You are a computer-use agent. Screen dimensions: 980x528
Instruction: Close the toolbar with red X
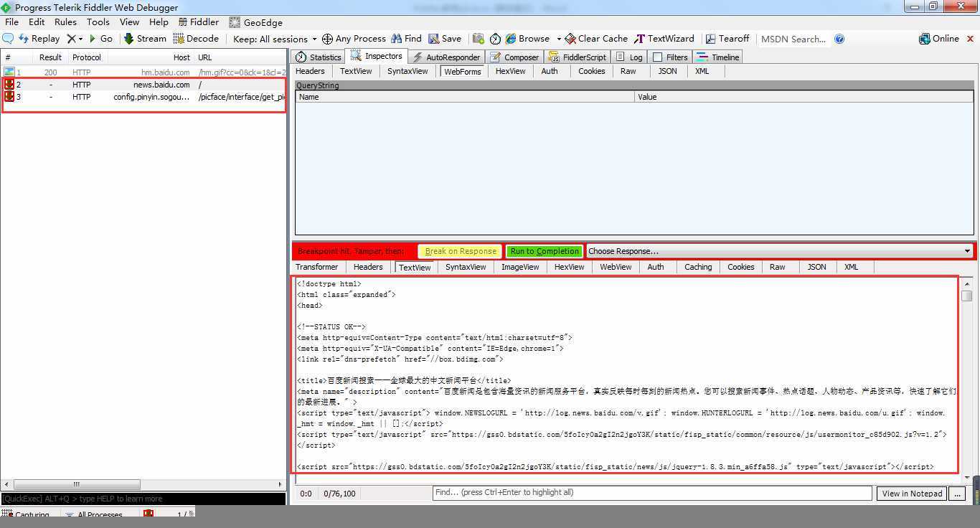point(971,39)
